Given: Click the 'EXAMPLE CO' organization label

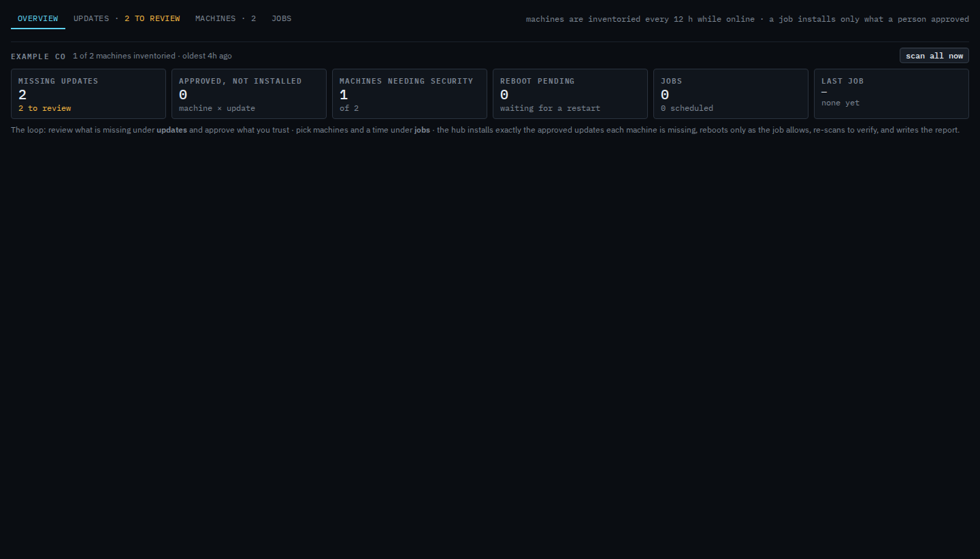Looking at the screenshot, I should coord(38,56).
